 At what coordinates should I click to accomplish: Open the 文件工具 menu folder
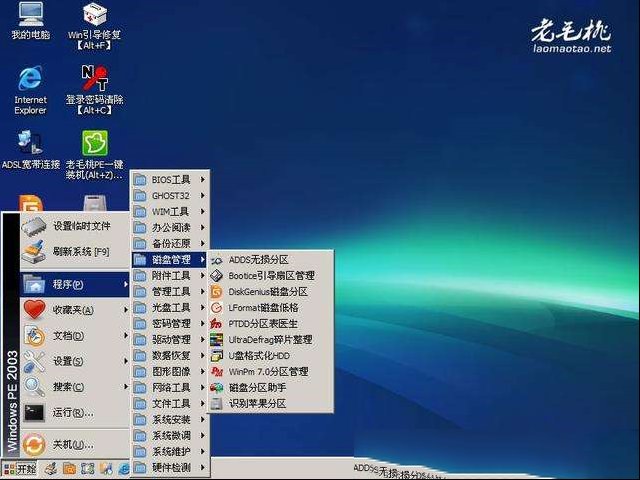(170, 404)
